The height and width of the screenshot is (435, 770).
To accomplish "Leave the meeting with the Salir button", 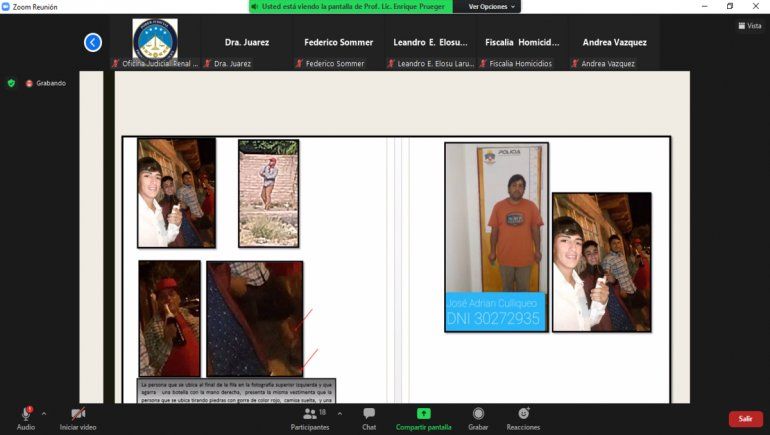I will pyautogui.click(x=745, y=419).
